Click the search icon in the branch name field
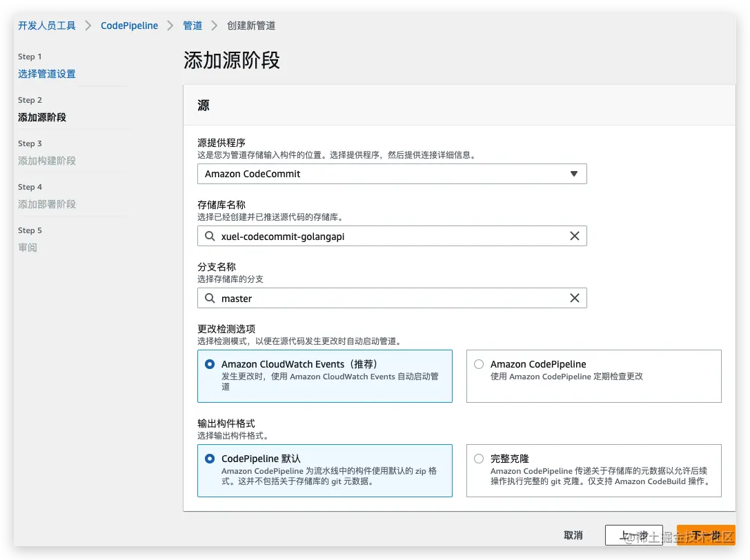This screenshot has height=560, width=750. [x=210, y=299]
